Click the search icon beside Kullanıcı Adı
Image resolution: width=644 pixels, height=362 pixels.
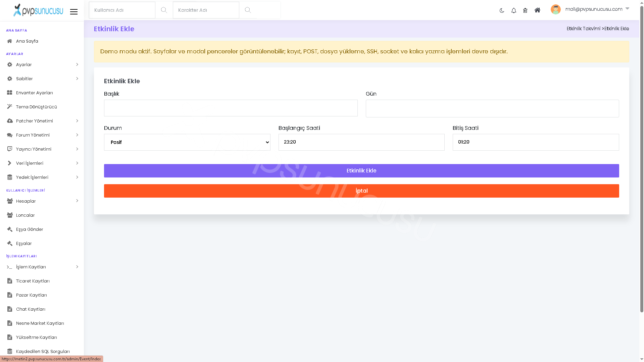click(164, 10)
